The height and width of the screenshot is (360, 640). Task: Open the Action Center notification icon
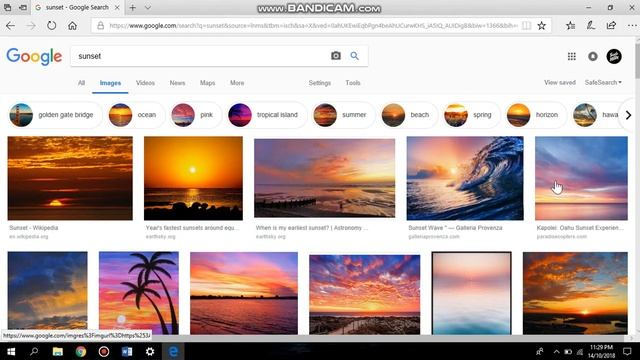point(627,351)
